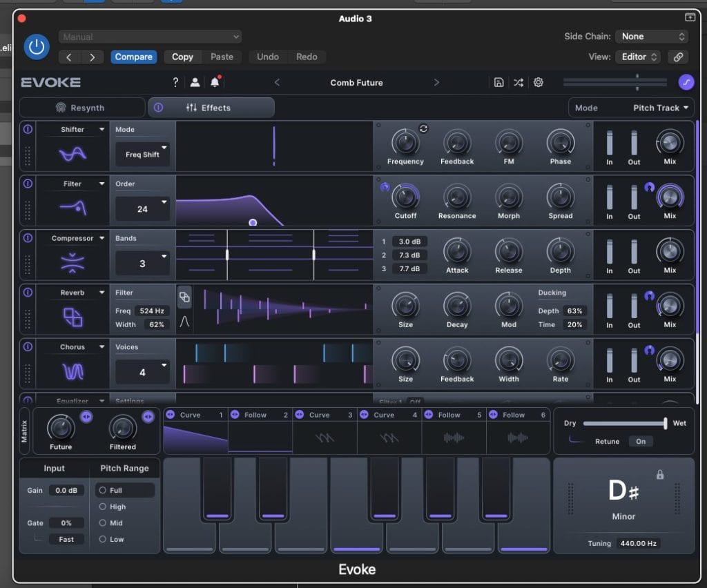
Task: Click the lock icon above D# key
Action: (x=660, y=475)
